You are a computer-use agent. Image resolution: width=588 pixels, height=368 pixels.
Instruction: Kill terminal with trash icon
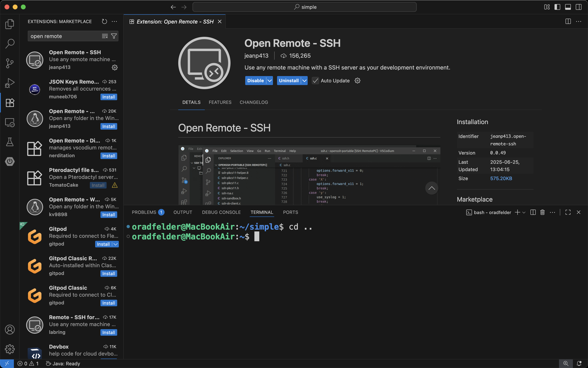[x=542, y=212]
